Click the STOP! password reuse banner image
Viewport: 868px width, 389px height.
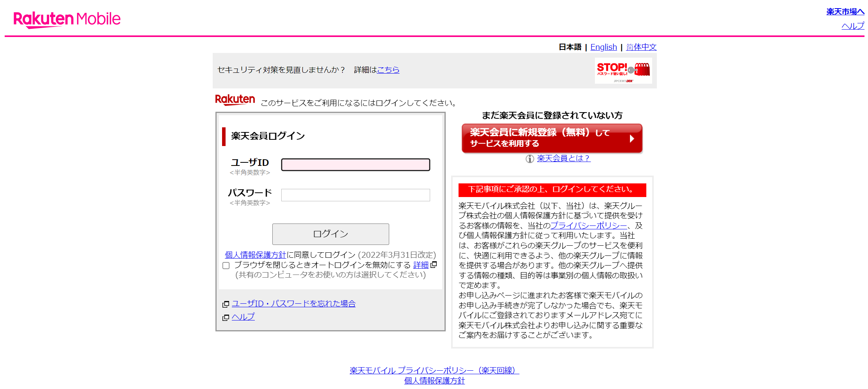pyautogui.click(x=623, y=71)
